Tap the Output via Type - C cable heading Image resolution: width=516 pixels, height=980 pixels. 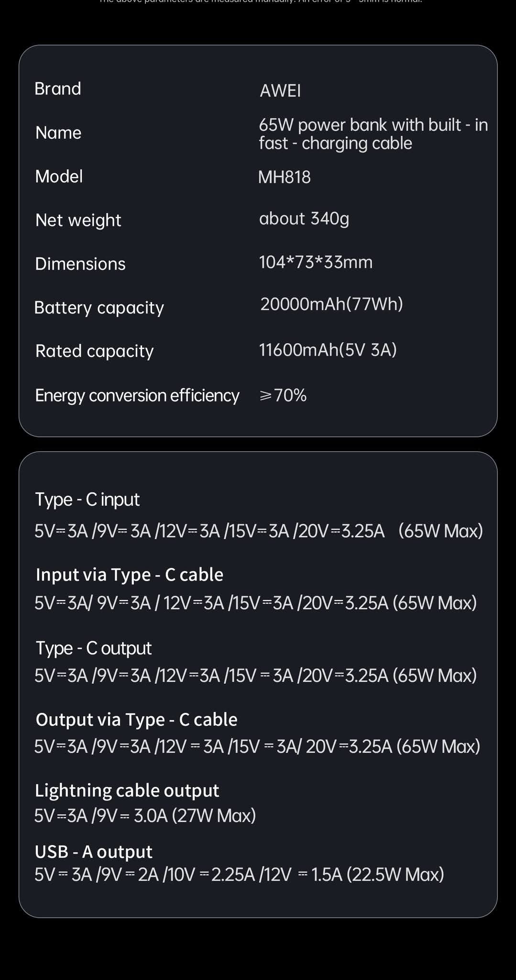[x=136, y=719]
